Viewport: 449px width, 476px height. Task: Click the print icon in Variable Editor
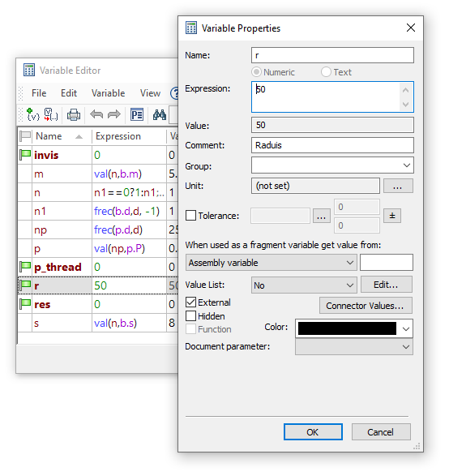pos(74,115)
